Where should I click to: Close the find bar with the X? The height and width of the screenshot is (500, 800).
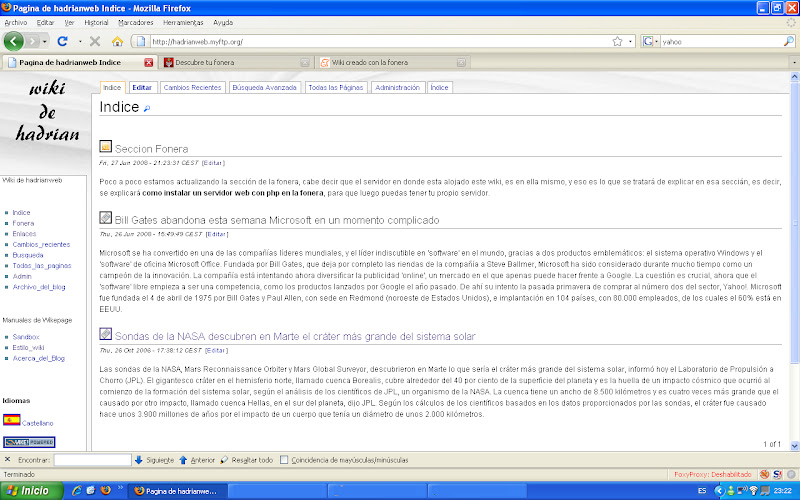(x=8, y=460)
